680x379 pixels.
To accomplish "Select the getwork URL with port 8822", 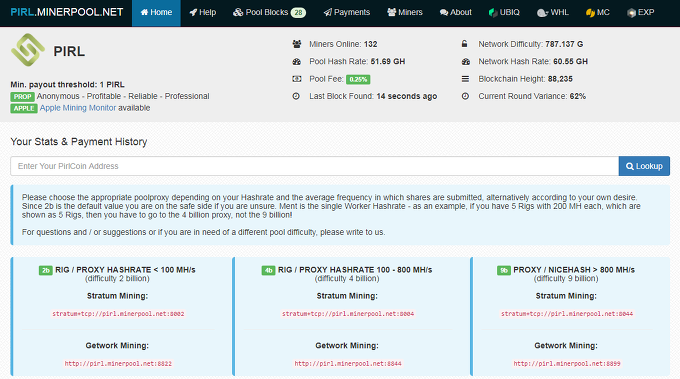I will click(118, 363).
